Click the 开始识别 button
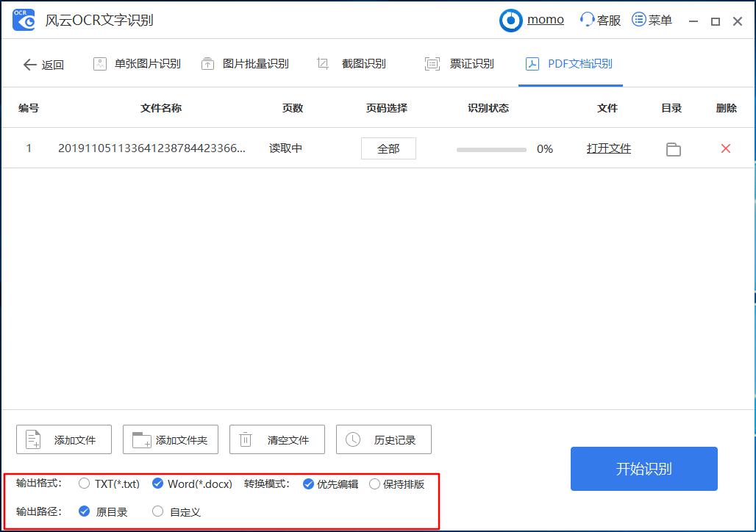Viewport: 756px width, 532px height. (643, 469)
